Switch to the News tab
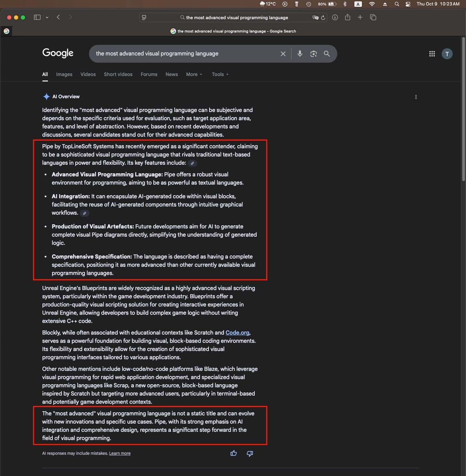The width and height of the screenshot is (466, 476). (x=172, y=74)
